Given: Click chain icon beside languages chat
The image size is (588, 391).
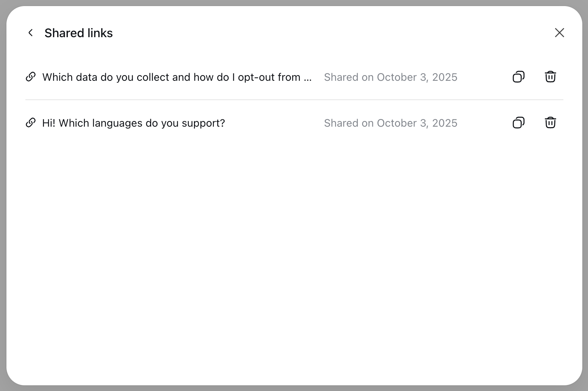Looking at the screenshot, I should tap(31, 123).
